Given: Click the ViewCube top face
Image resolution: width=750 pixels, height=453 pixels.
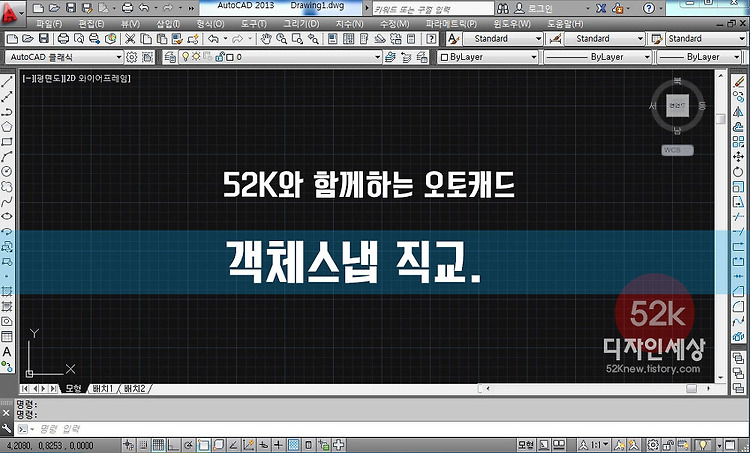Looking at the screenshot, I should coord(677,105).
